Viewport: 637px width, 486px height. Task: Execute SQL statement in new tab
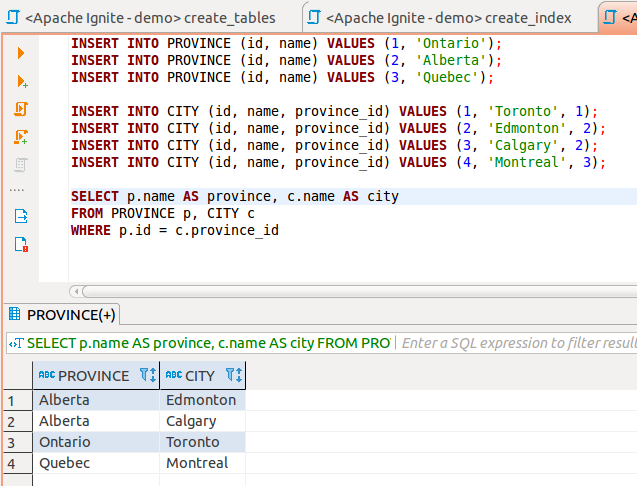point(22,82)
